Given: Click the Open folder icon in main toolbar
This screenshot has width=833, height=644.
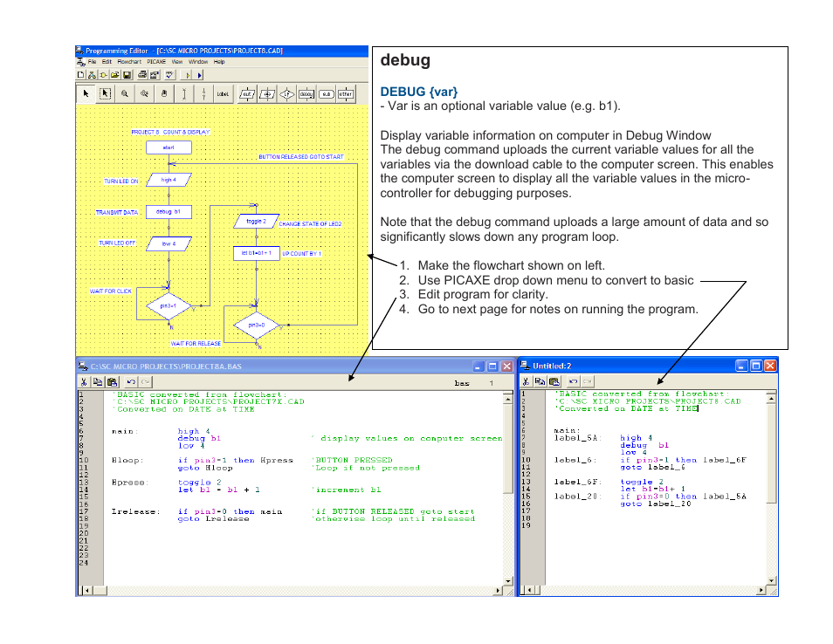Looking at the screenshot, I should click(x=114, y=75).
